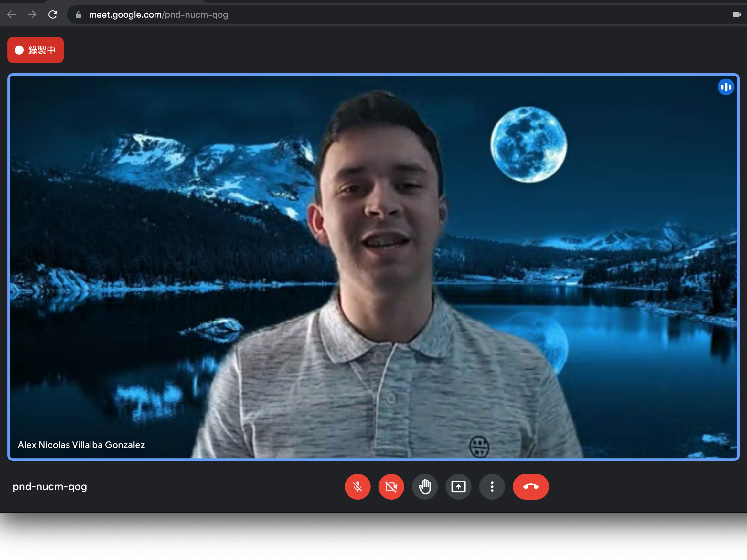Unmute the microphone button
This screenshot has height=560, width=747.
tap(357, 486)
